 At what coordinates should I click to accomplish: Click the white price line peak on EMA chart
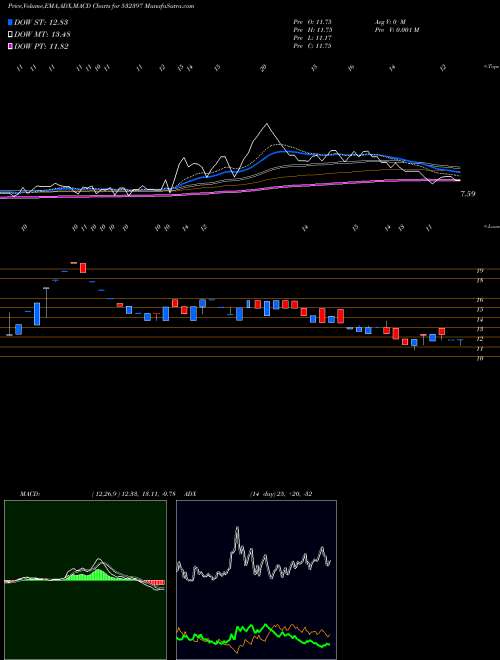point(266,125)
